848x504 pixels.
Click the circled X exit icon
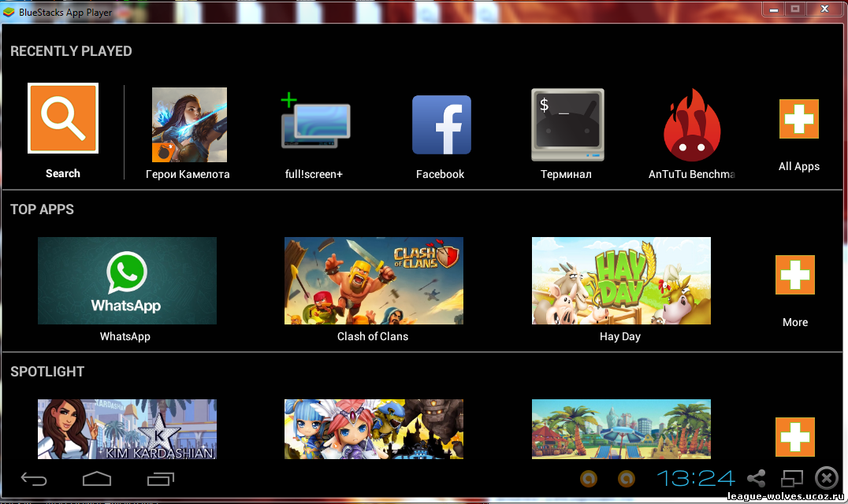(x=827, y=478)
